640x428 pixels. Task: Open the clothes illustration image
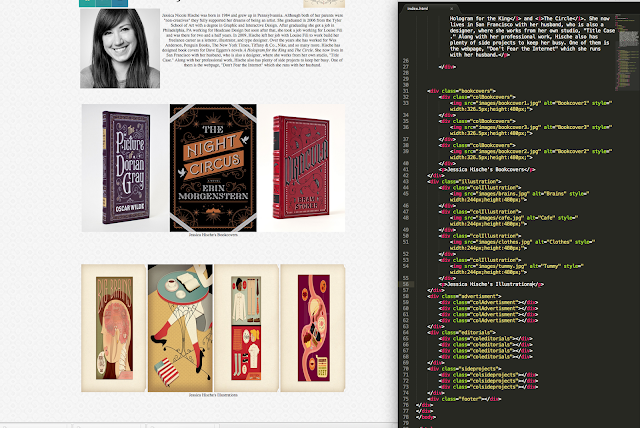pyautogui.click(x=246, y=328)
